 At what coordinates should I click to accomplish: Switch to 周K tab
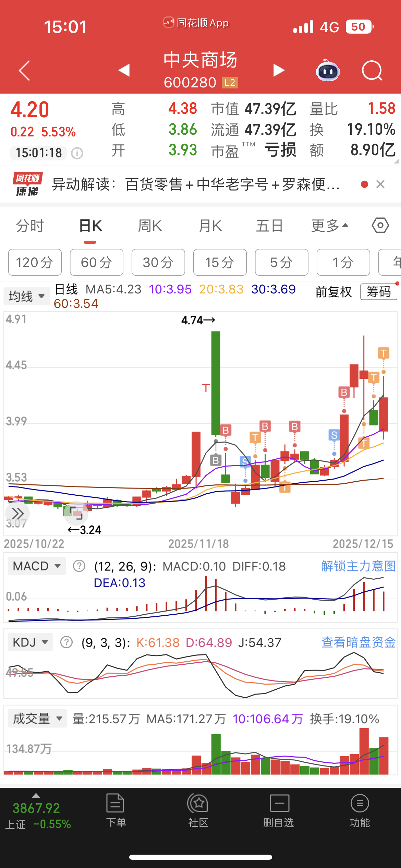point(150,226)
